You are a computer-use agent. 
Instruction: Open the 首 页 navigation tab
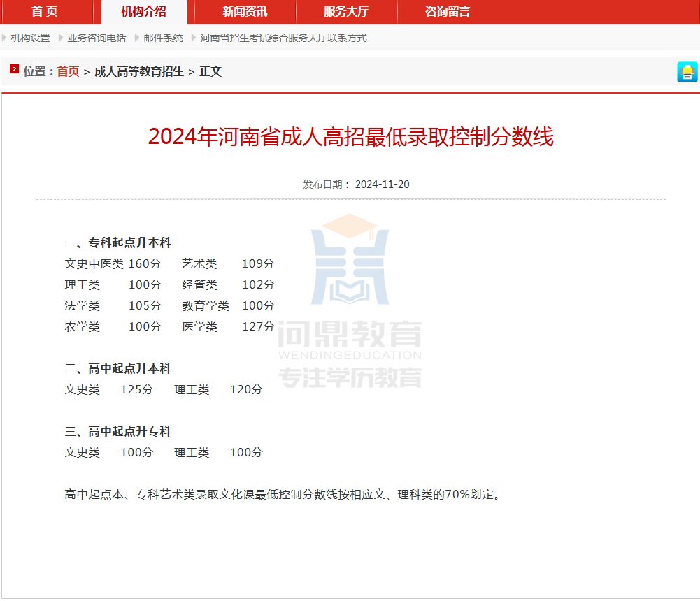(45, 12)
